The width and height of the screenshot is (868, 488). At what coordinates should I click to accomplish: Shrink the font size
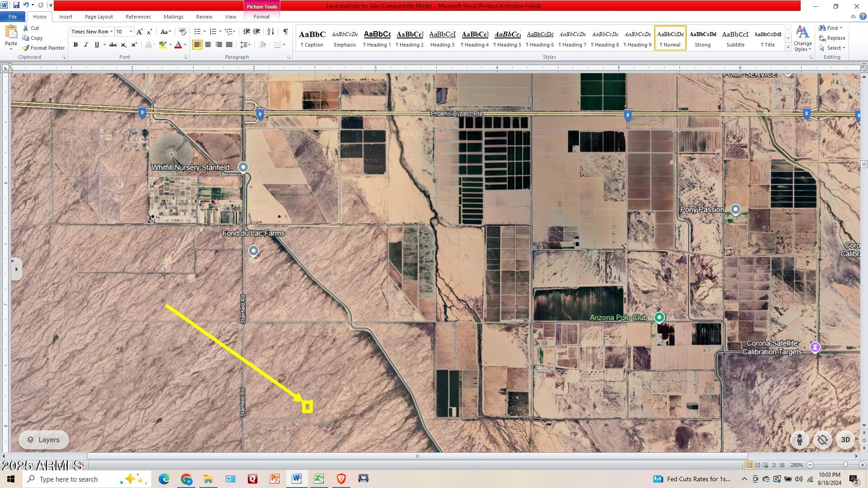pyautogui.click(x=149, y=32)
